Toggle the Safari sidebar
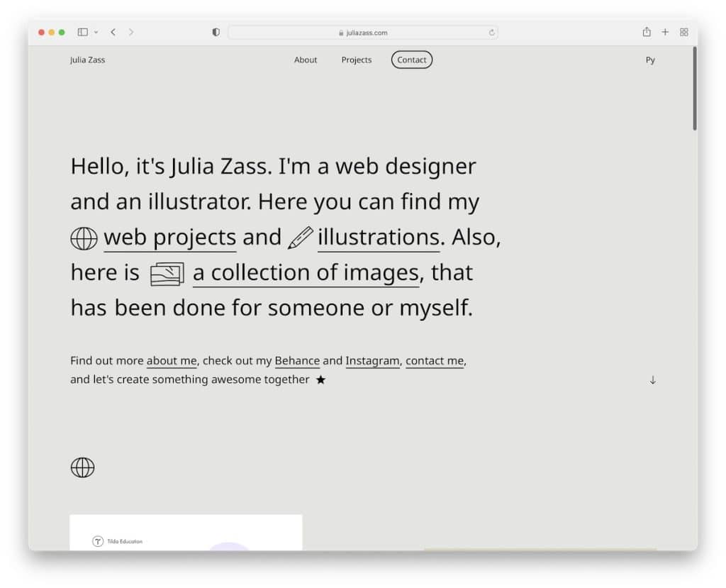The width and height of the screenshot is (726, 588). point(82,32)
